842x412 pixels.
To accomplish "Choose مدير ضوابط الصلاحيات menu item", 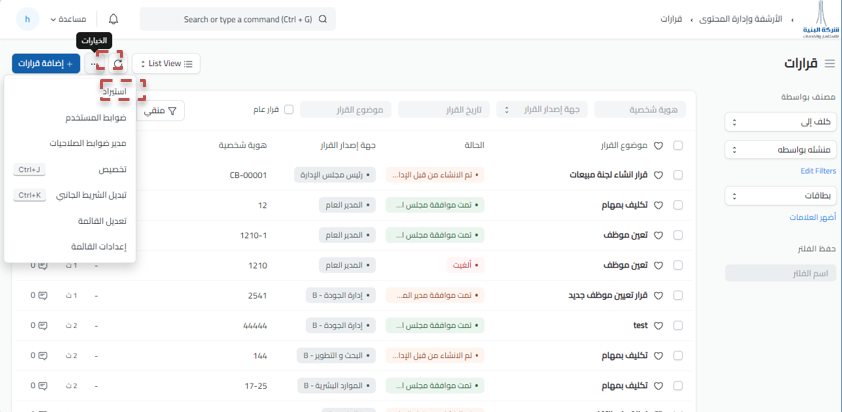I will (70, 143).
